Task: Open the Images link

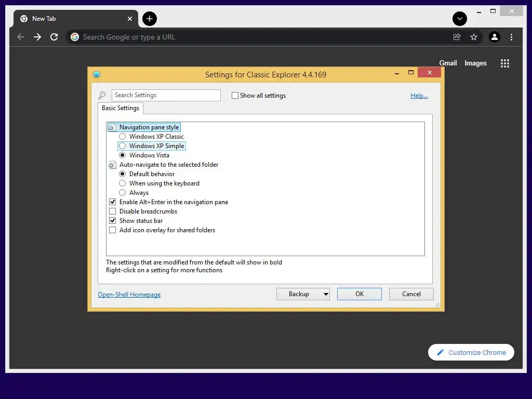Action: click(475, 63)
